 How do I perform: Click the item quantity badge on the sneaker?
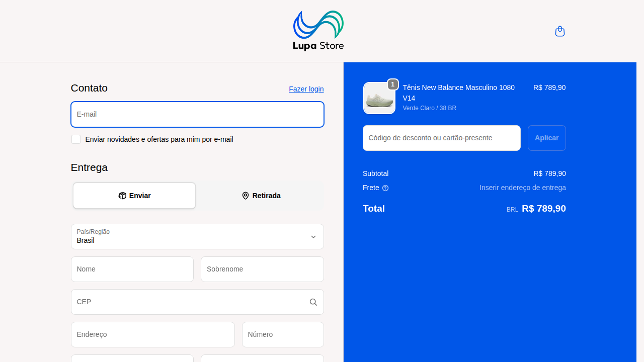(x=393, y=84)
